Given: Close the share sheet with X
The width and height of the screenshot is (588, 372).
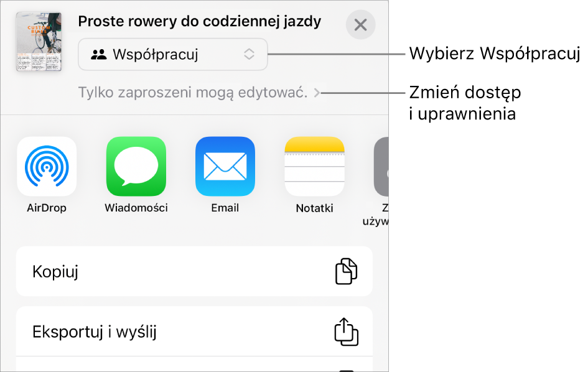Looking at the screenshot, I should (x=360, y=25).
